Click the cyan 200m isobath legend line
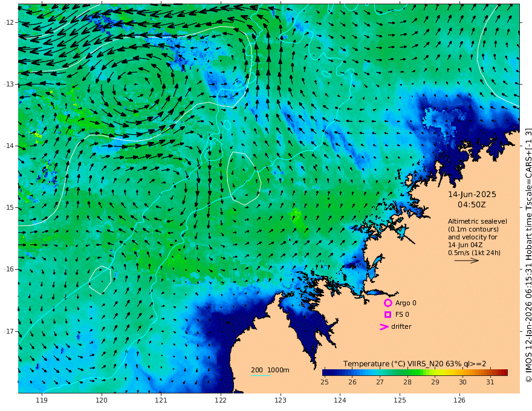The image size is (532, 411). pos(261,375)
